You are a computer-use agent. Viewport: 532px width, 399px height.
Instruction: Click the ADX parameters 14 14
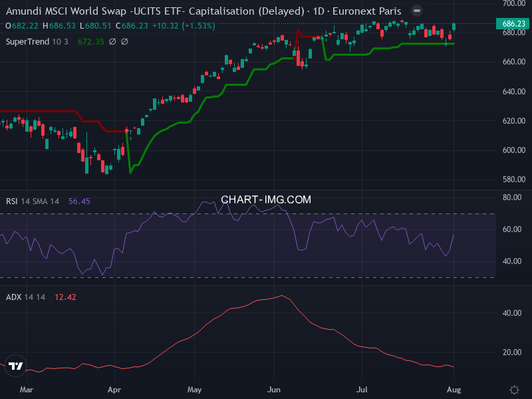click(35, 297)
